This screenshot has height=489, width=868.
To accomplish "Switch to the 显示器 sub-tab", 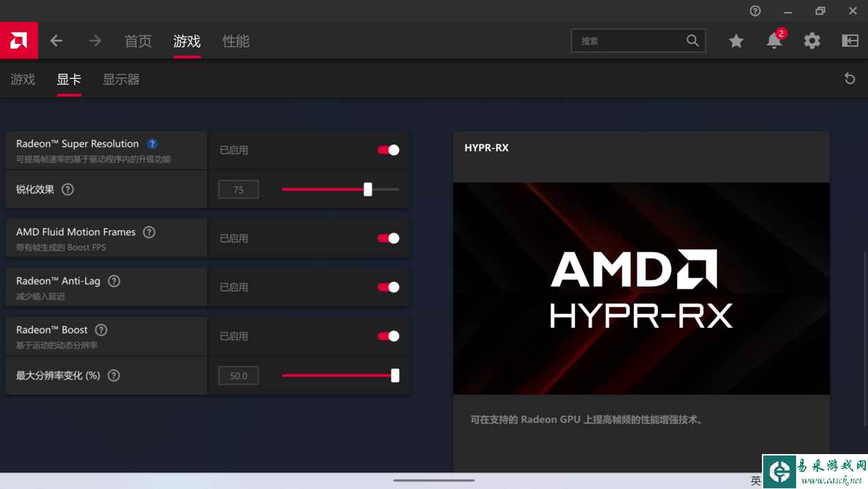I will pos(121,79).
